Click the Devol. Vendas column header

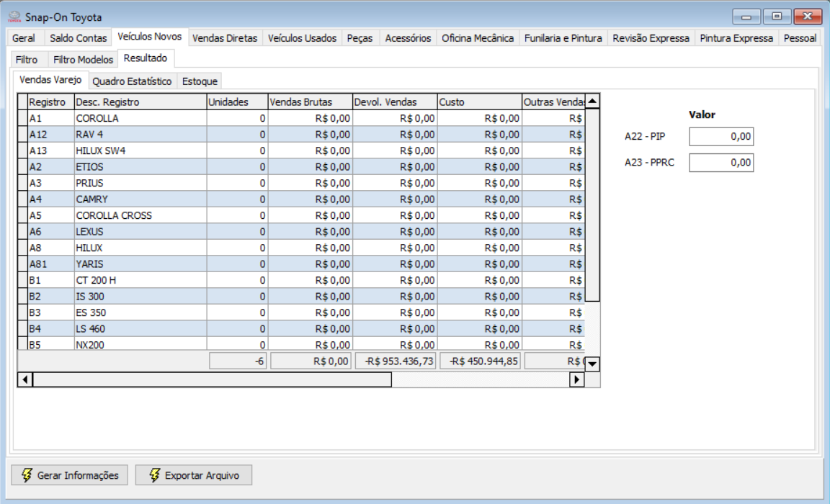point(395,102)
